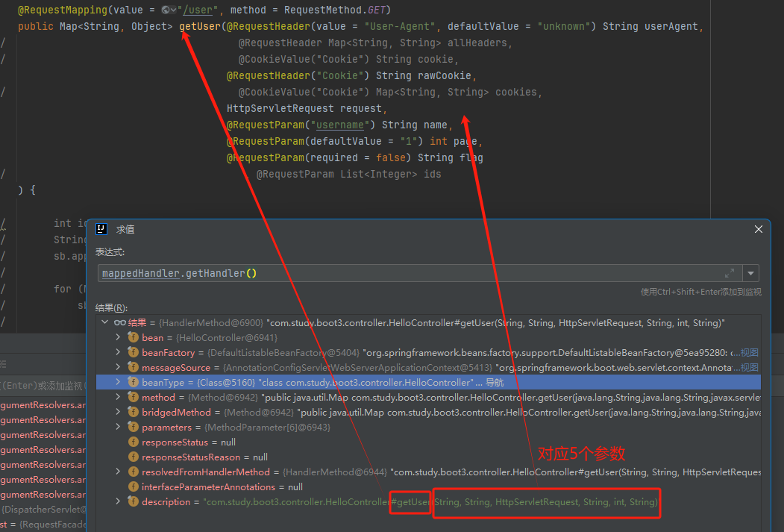The image size is (784, 532).
Task: Expand the expression editor with the expand icon
Action: (x=730, y=274)
